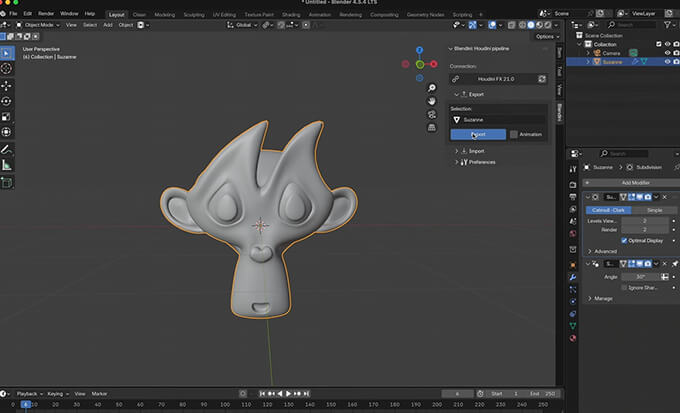
Task: Refresh the Houdini FX 21.0 connection
Action: [x=542, y=78]
